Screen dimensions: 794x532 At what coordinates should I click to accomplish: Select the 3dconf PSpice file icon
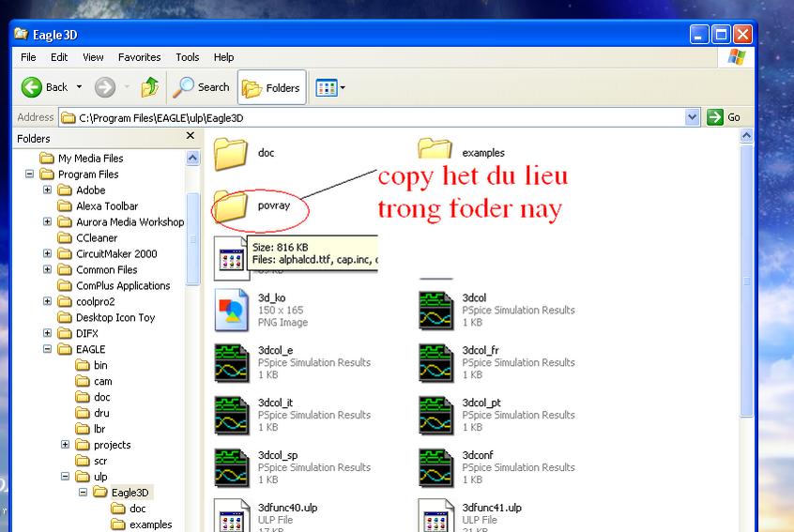tap(436, 467)
